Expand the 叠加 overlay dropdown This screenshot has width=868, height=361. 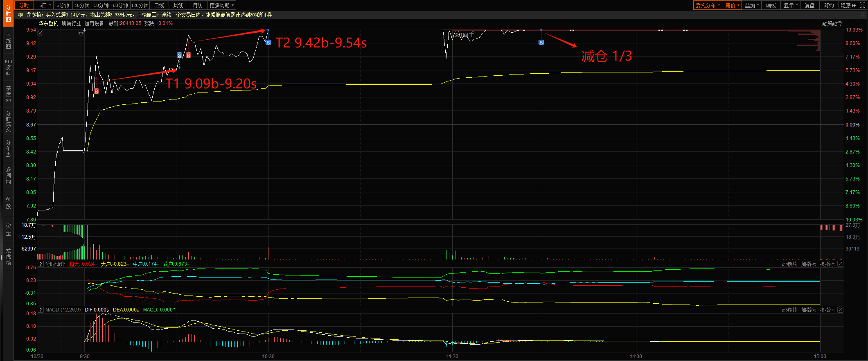(x=752, y=5)
